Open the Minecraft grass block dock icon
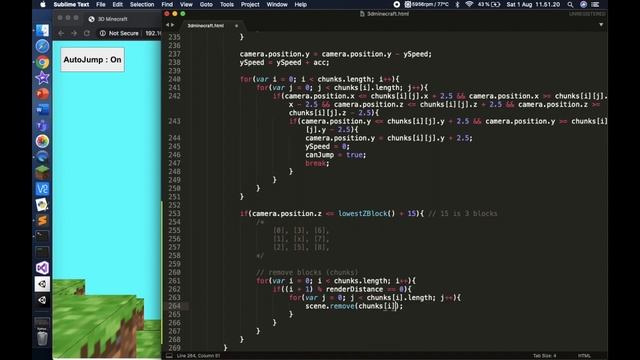 [x=42, y=173]
